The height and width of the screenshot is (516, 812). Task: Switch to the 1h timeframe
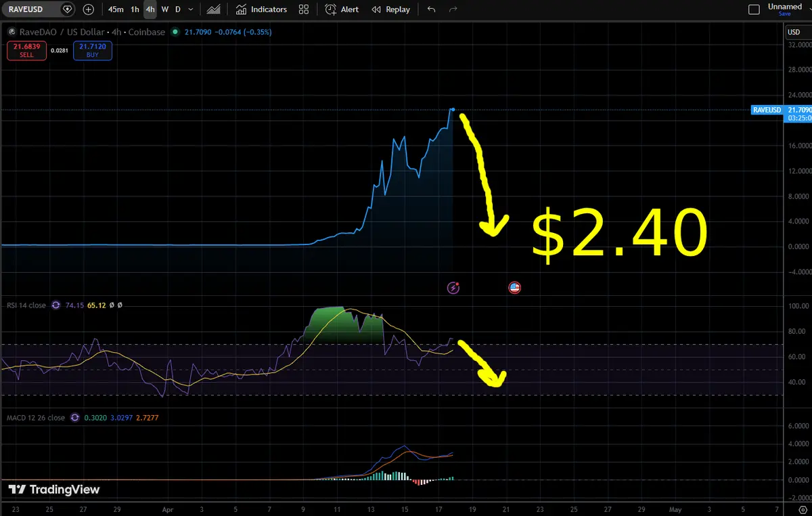[135, 9]
